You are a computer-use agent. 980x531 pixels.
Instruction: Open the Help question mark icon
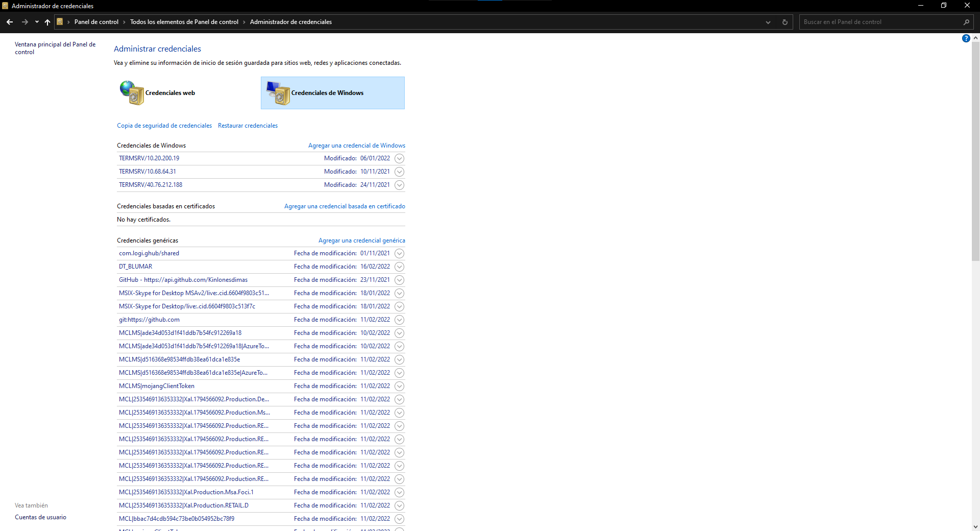966,38
